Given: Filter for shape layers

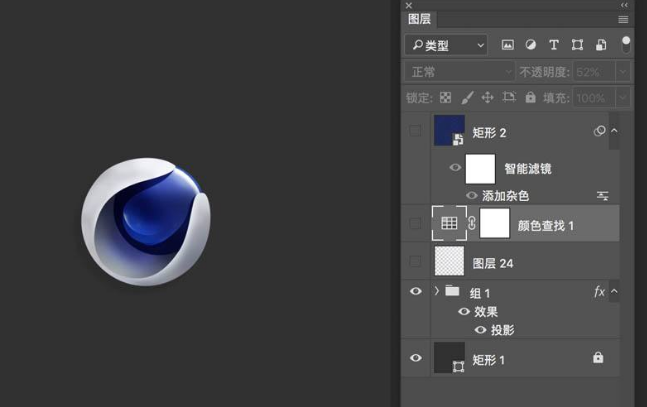Looking at the screenshot, I should [577, 45].
